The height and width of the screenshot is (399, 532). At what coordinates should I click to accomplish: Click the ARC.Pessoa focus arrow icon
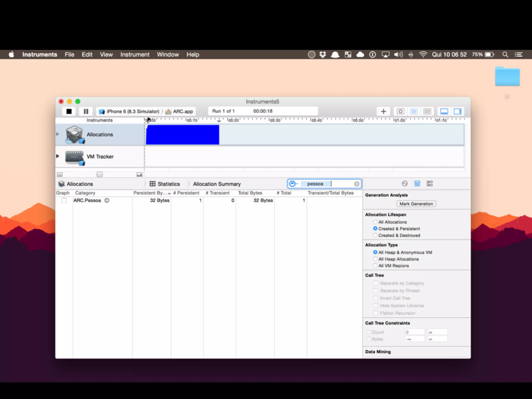(107, 200)
